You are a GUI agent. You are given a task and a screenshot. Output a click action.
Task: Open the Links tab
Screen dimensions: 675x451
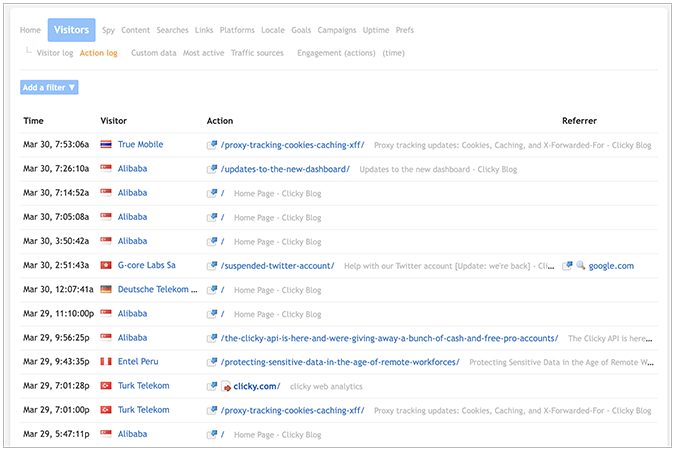pos(204,30)
